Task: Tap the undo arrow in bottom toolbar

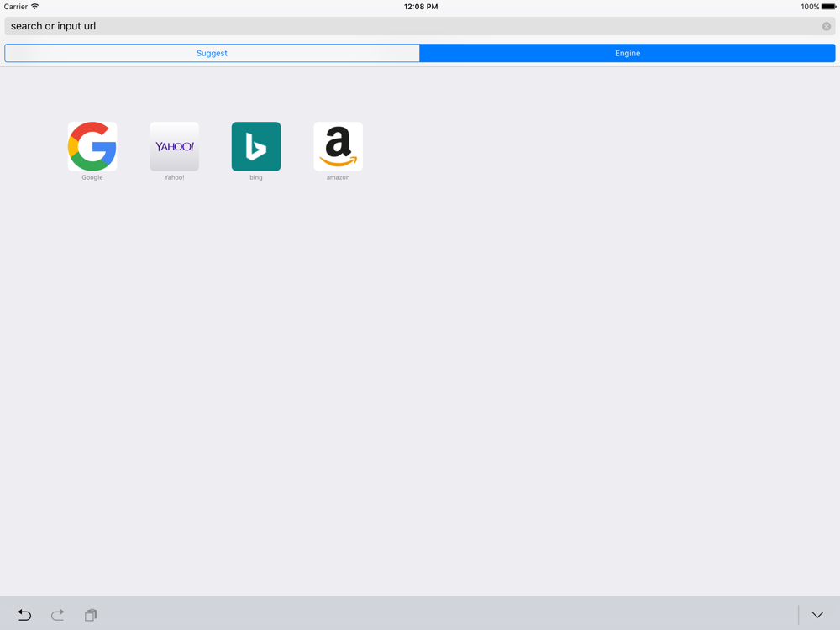Action: point(24,615)
